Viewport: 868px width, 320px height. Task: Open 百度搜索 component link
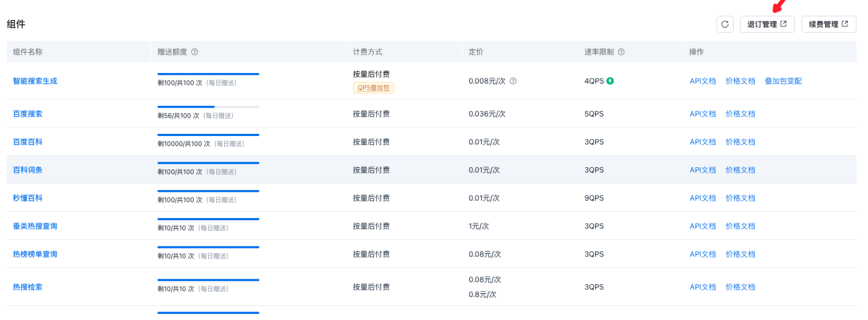click(28, 114)
